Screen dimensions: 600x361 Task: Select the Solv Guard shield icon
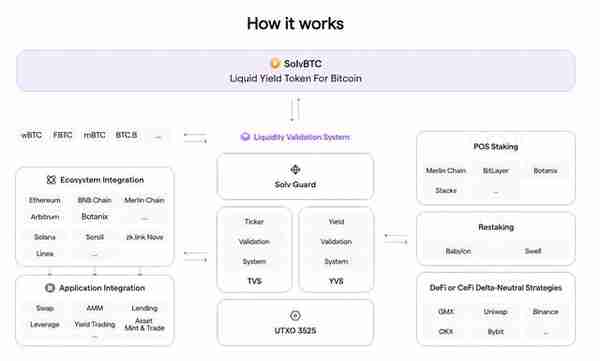point(295,169)
